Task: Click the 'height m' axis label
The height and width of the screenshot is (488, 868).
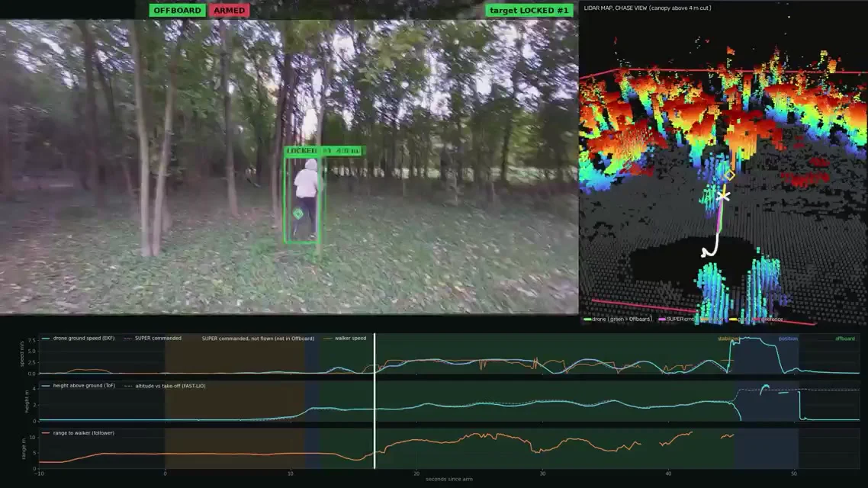Action: point(26,401)
